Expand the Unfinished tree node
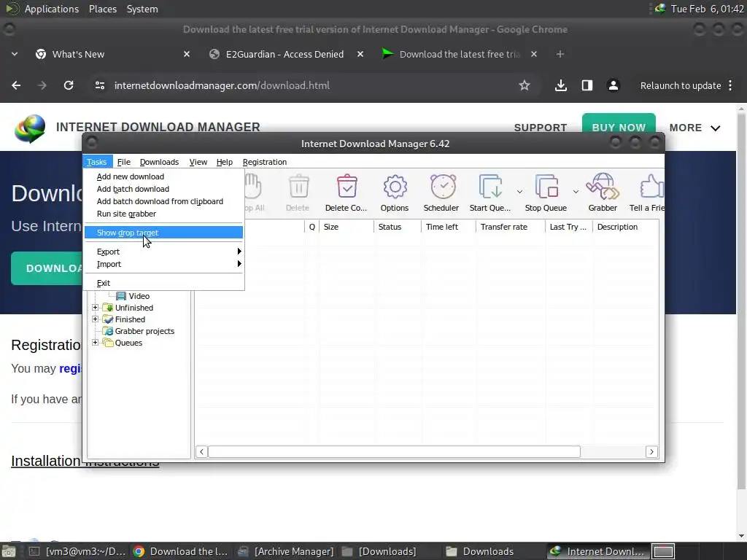 click(96, 308)
